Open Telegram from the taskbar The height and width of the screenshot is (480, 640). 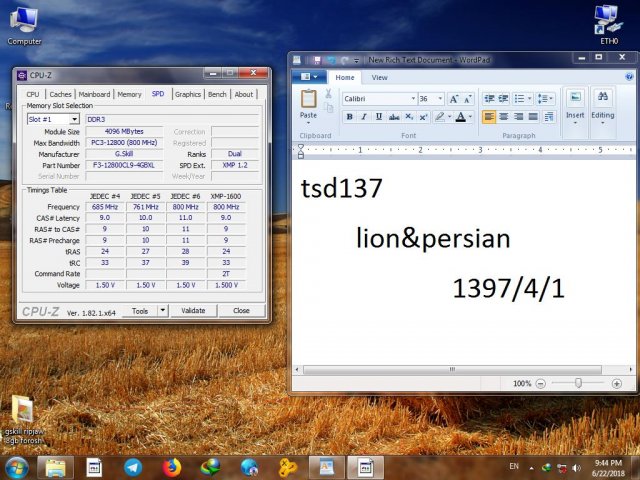(x=133, y=468)
